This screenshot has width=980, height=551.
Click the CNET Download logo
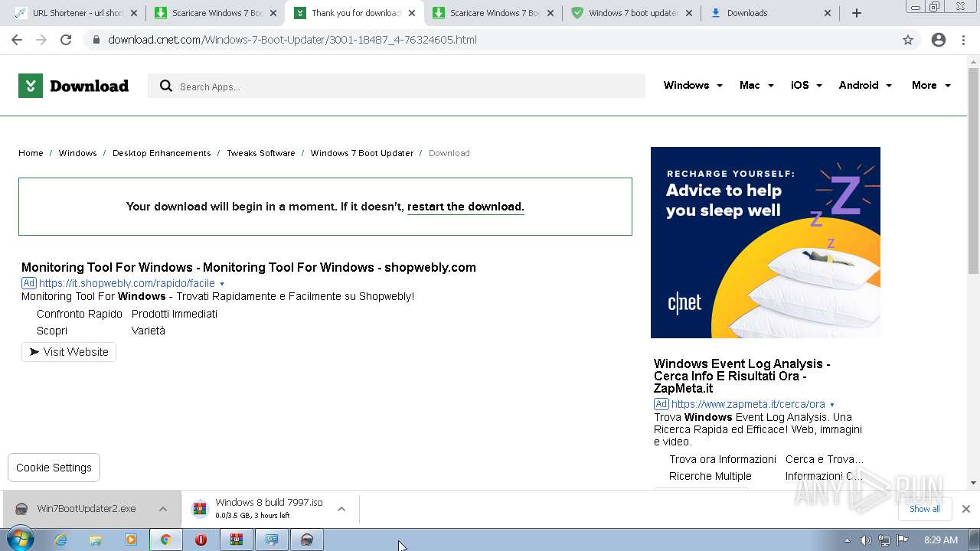[73, 86]
